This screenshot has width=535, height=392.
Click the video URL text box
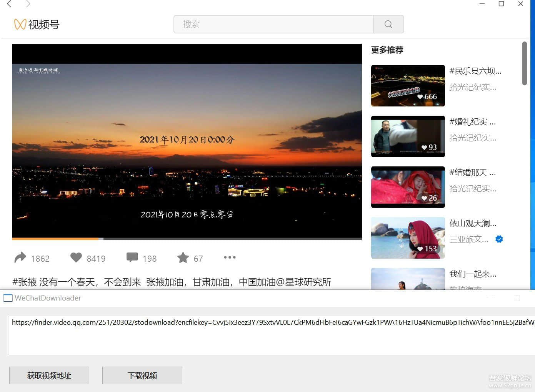[x=272, y=335]
